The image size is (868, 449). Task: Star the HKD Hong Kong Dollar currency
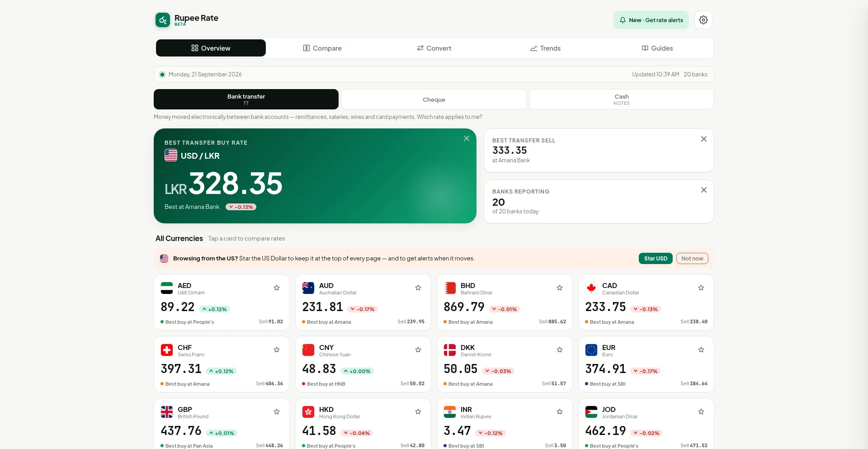[x=418, y=411]
